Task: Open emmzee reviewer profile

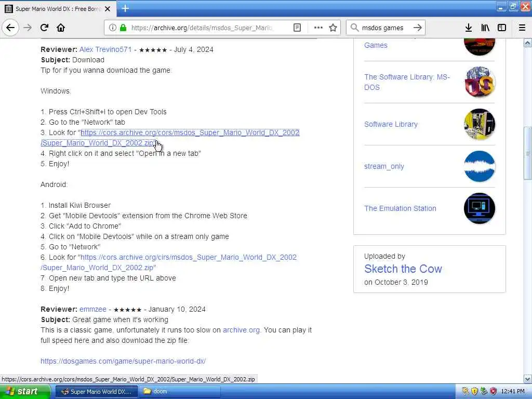Action: point(93,310)
